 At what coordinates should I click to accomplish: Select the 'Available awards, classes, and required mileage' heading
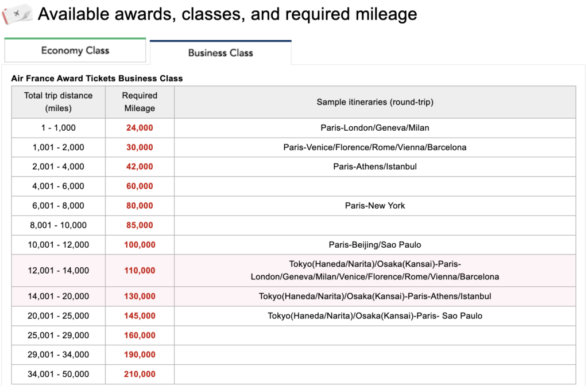227,14
